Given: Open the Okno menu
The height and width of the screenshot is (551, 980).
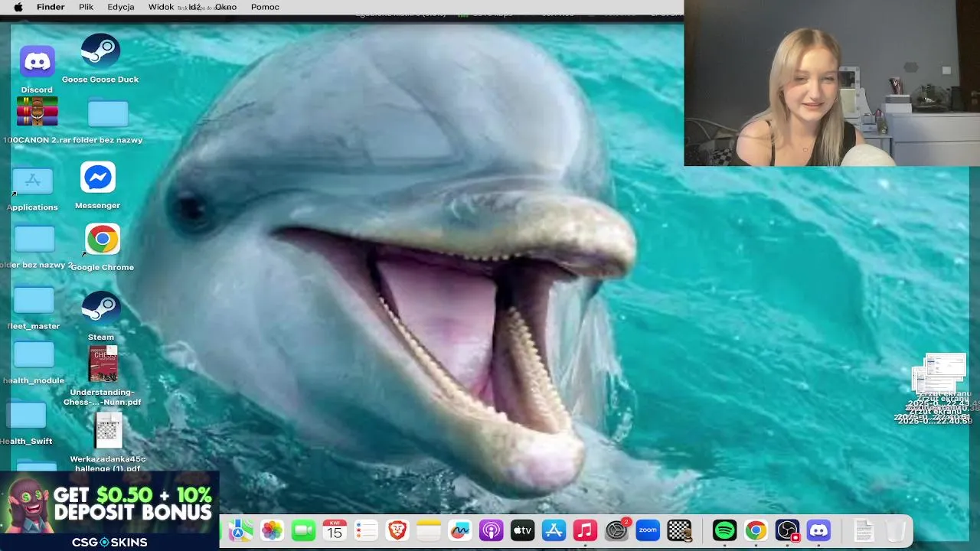Looking at the screenshot, I should point(225,7).
